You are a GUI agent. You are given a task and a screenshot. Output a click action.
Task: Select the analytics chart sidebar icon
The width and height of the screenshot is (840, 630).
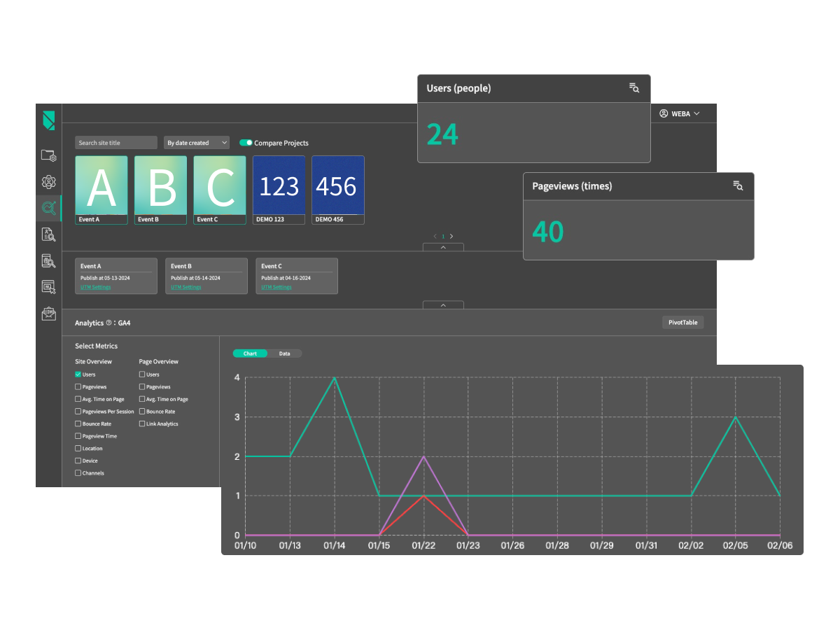tap(48, 208)
